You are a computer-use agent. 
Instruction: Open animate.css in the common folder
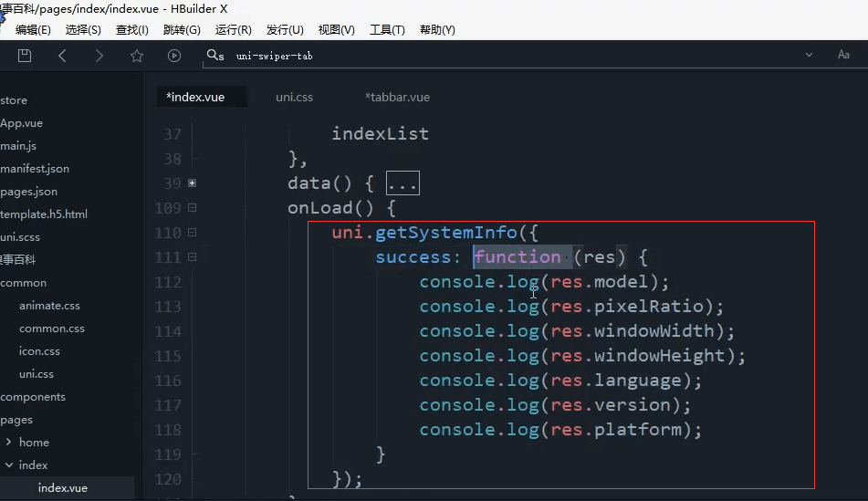[x=49, y=306]
